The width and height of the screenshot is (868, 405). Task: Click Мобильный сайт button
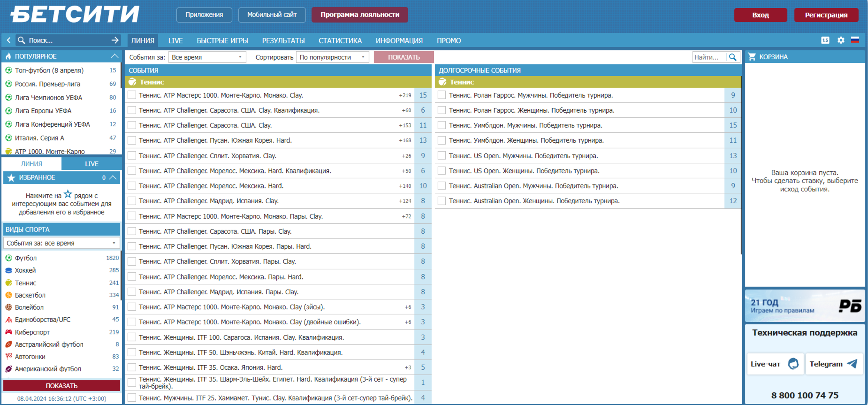coord(272,15)
